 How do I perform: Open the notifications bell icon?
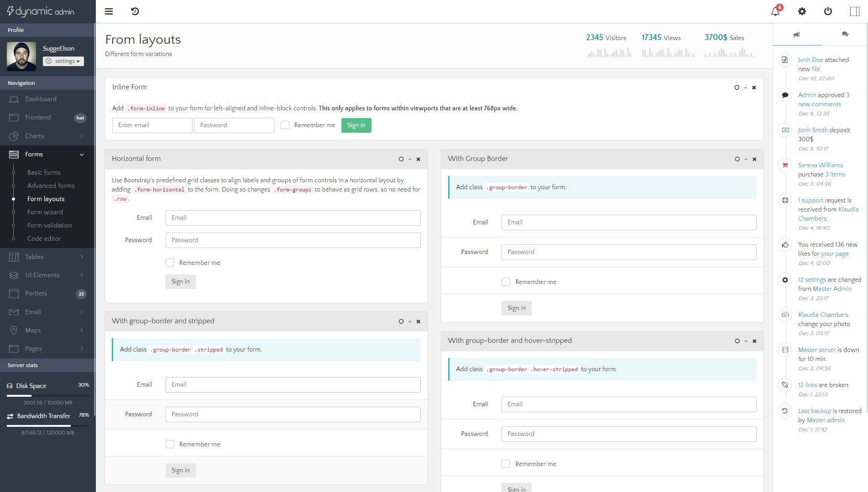[x=775, y=11]
